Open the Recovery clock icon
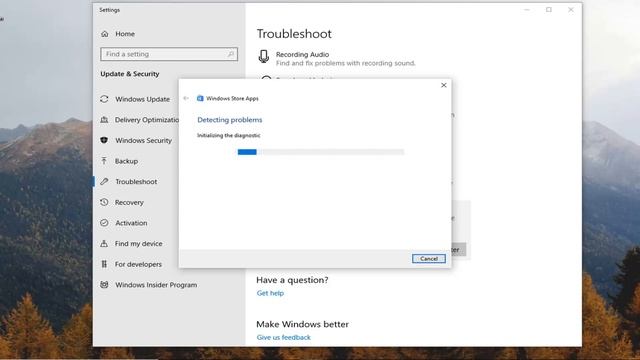This screenshot has height=360, width=640. (104, 202)
